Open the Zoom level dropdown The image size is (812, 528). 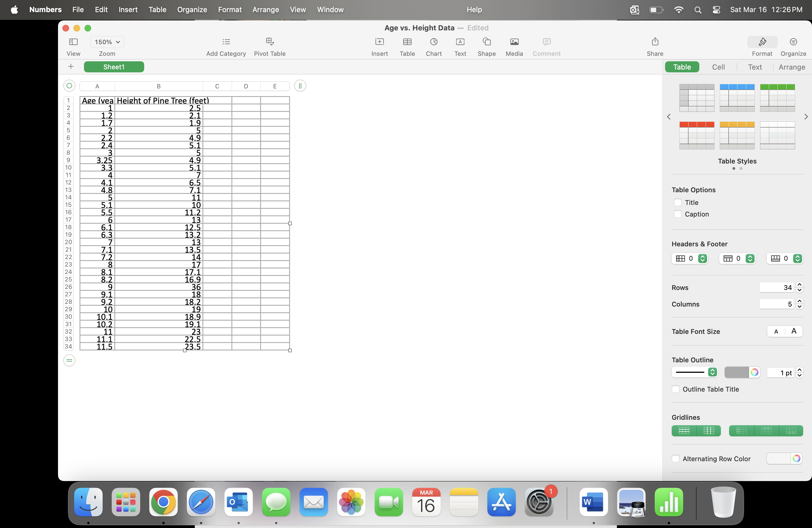107,42
